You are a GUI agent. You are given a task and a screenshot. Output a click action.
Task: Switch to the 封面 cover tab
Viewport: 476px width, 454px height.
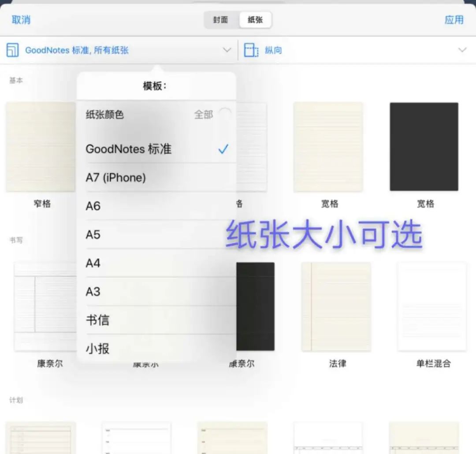coord(221,20)
